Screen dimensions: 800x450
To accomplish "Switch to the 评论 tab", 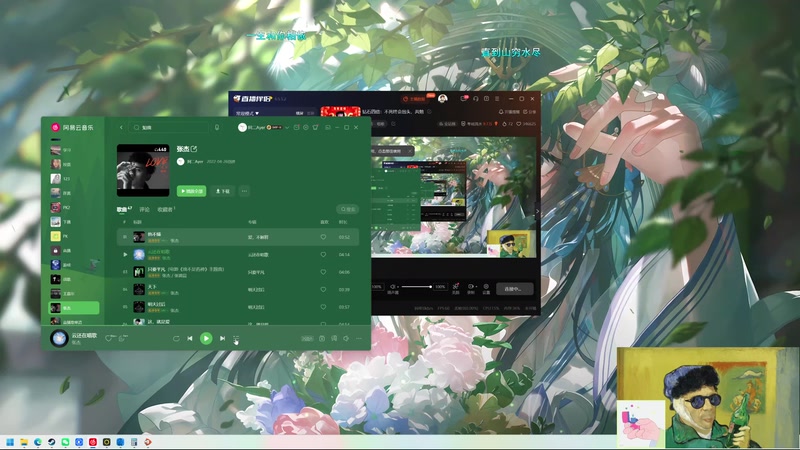I will (144, 209).
